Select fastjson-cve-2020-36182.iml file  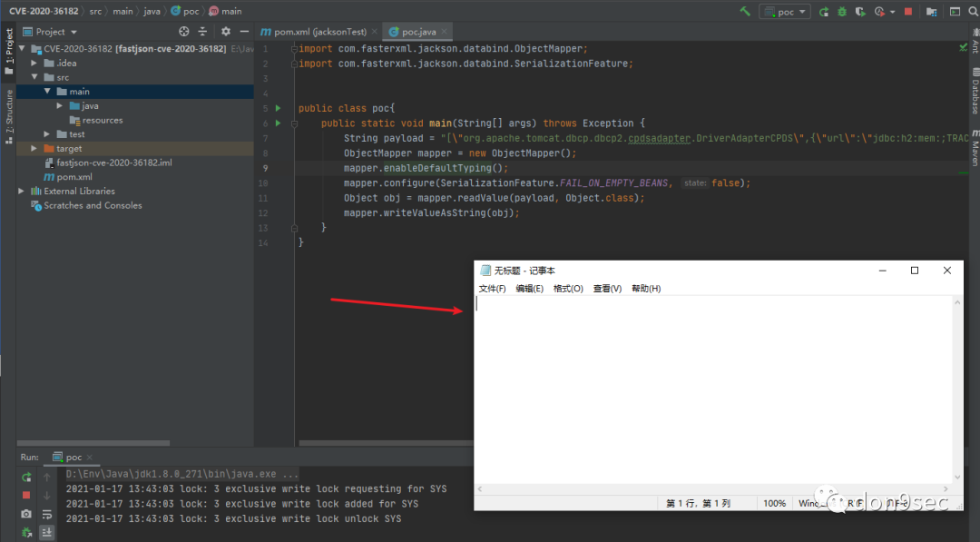click(x=108, y=163)
